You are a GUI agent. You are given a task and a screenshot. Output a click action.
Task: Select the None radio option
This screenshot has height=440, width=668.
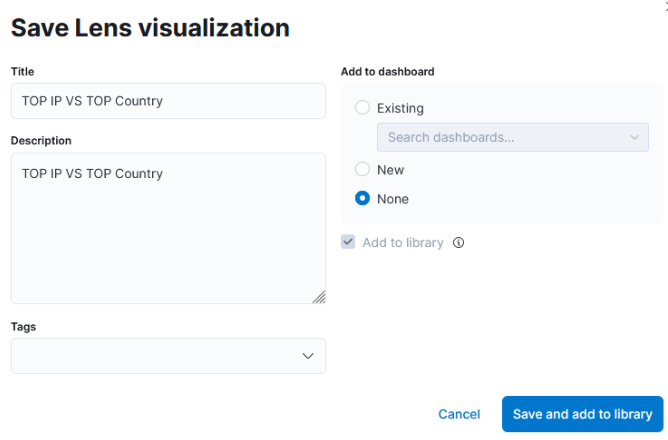point(363,199)
